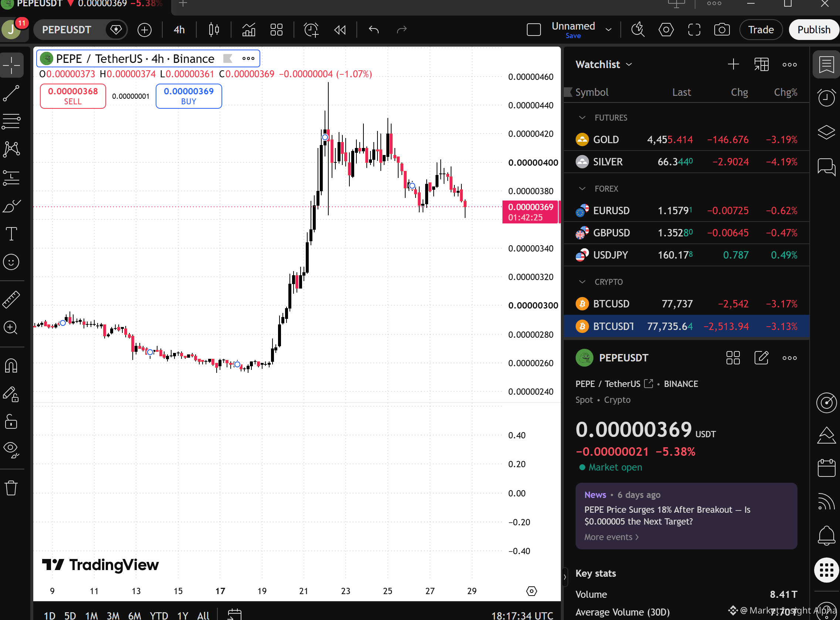Click the Publish button
The image size is (840, 620).
coord(814,30)
